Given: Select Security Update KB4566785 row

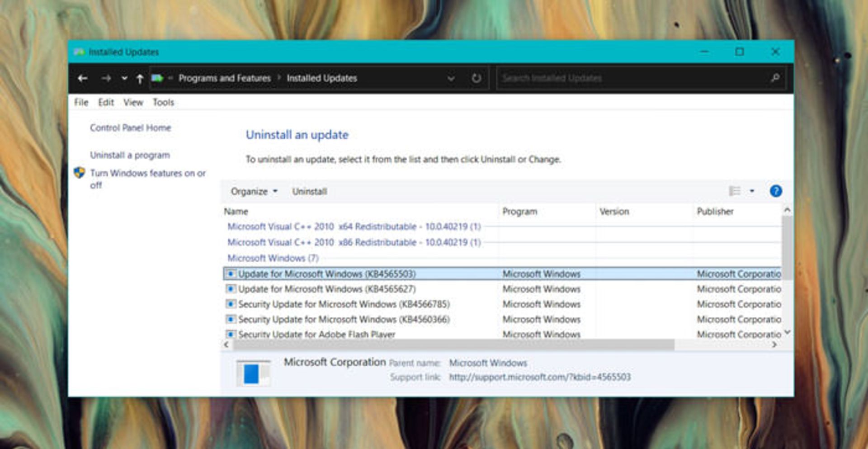Looking at the screenshot, I should click(344, 304).
